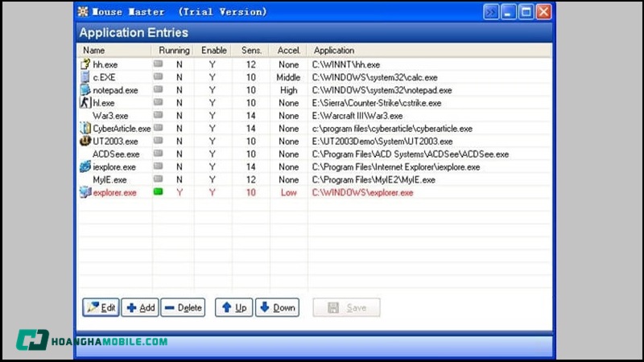Screen dimensions: 644x362
Task: Select the UT2003.exe game icon
Action: (x=85, y=142)
